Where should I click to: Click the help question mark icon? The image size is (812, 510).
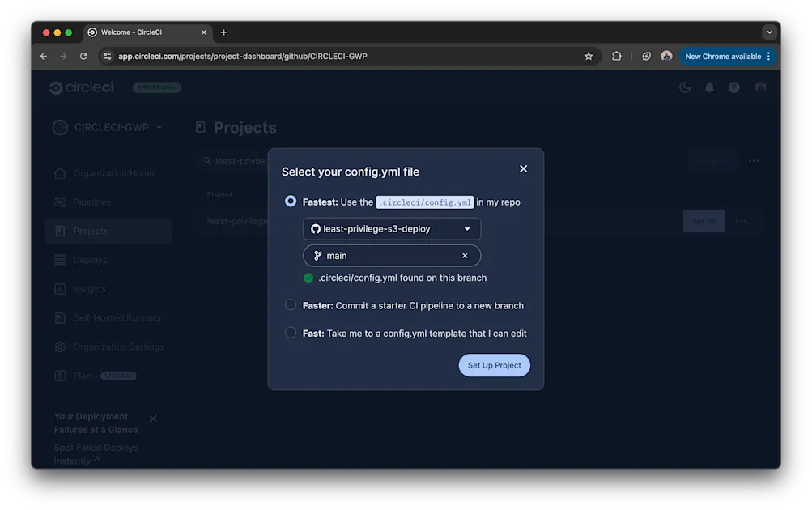coord(733,87)
